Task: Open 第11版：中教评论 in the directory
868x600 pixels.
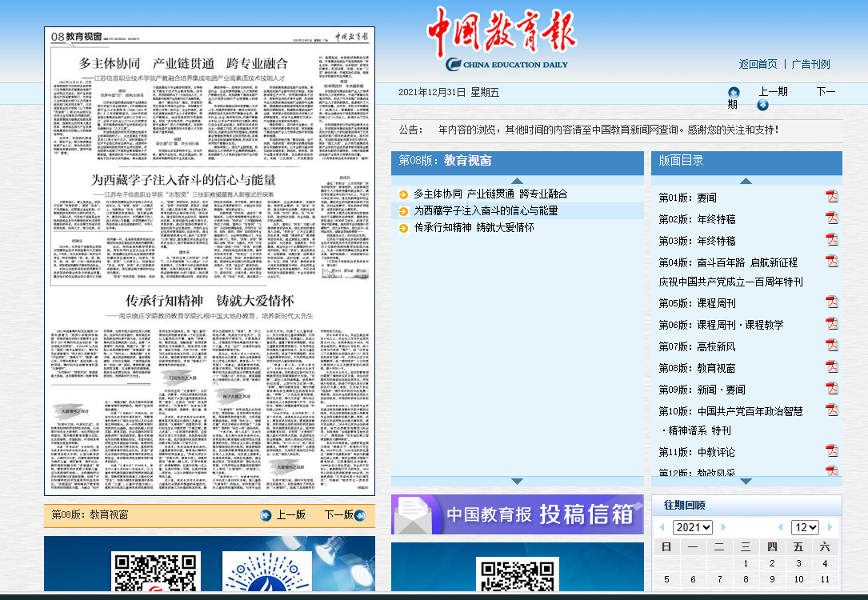Action: [x=697, y=452]
